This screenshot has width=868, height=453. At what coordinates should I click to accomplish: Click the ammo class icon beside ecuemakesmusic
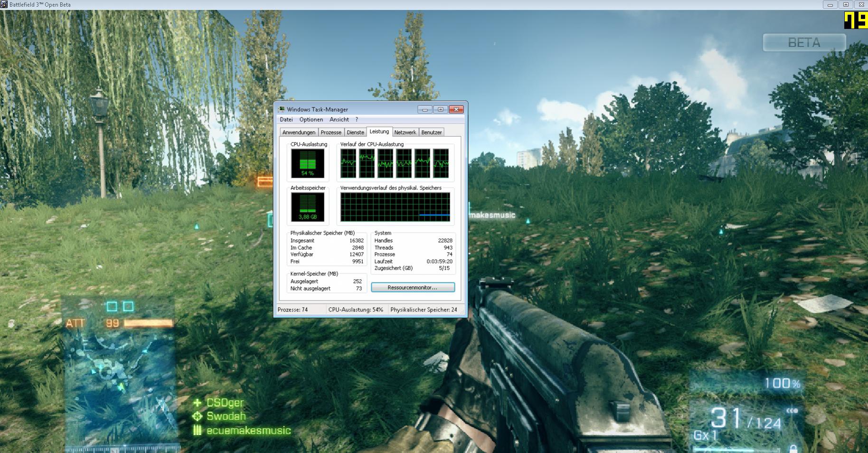[197, 431]
